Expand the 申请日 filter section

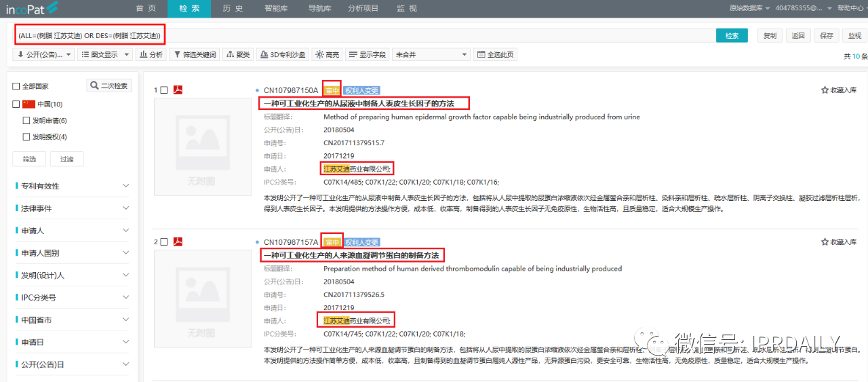point(72,343)
